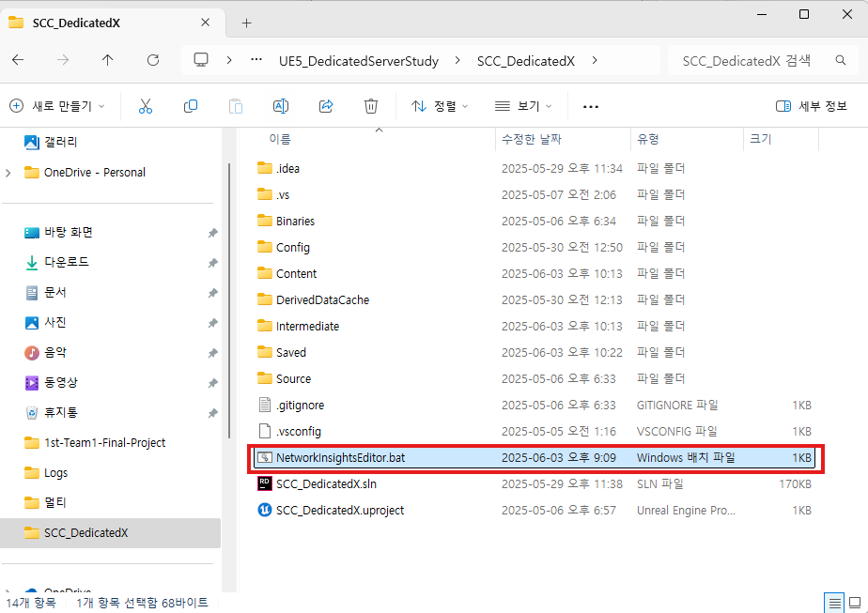Unpin 음악 using its pin icon
This screenshot has height=613, width=868.
212,353
